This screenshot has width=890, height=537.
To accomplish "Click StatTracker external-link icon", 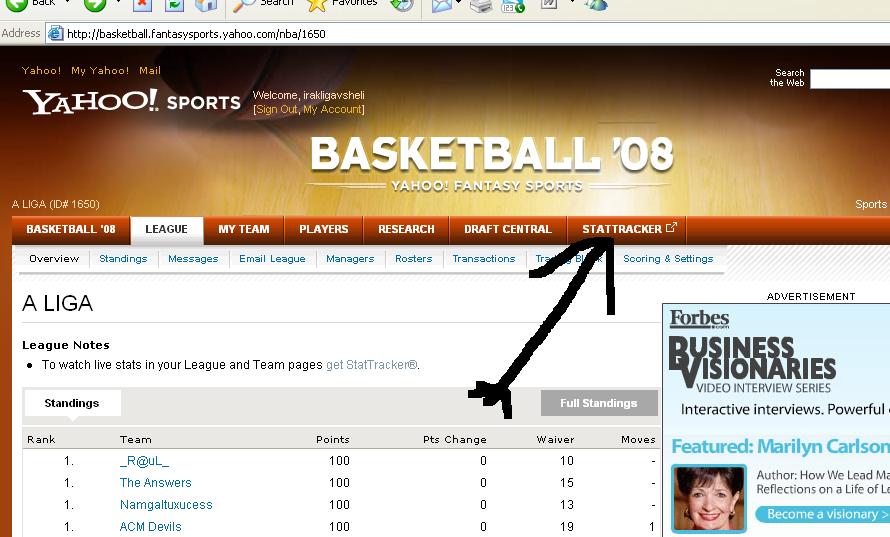I will [x=671, y=227].
